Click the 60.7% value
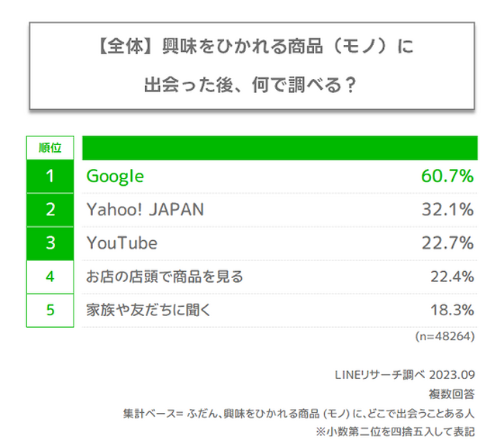The width and height of the screenshot is (504, 440). pyautogui.click(x=447, y=177)
